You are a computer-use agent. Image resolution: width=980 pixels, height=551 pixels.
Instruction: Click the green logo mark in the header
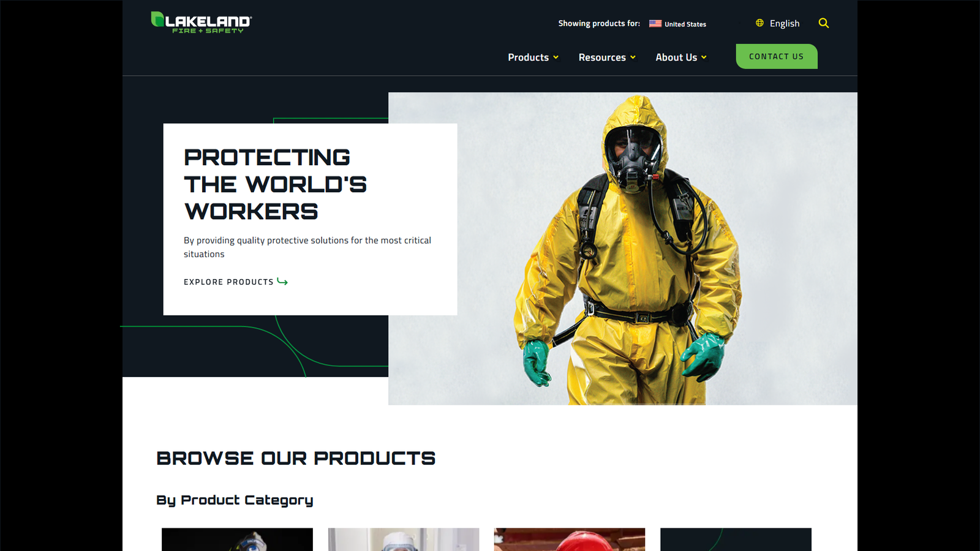(157, 20)
